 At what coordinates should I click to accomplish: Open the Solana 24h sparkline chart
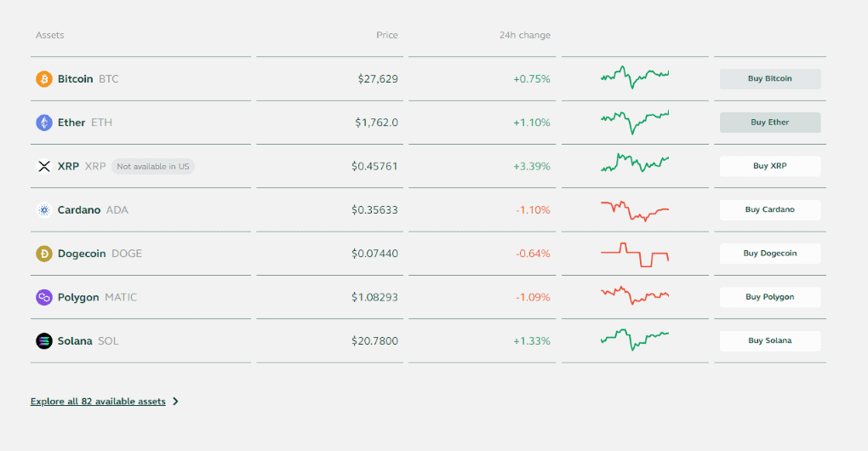(x=635, y=340)
